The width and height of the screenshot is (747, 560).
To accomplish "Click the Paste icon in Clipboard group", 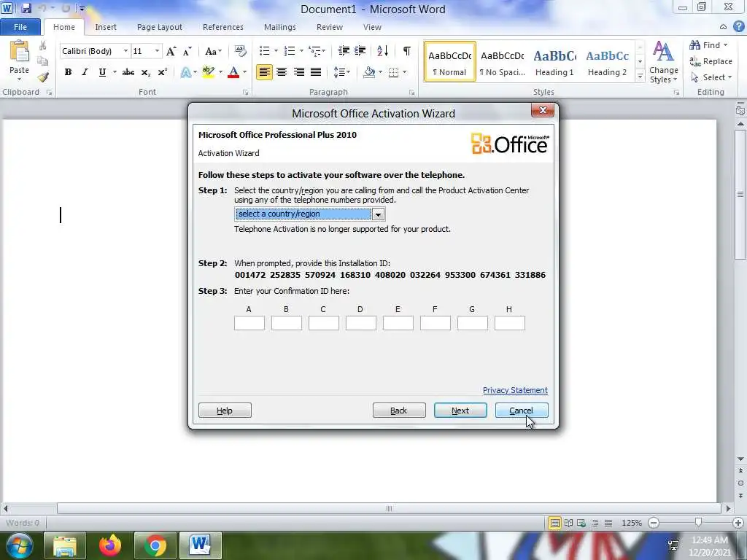I will [20, 52].
